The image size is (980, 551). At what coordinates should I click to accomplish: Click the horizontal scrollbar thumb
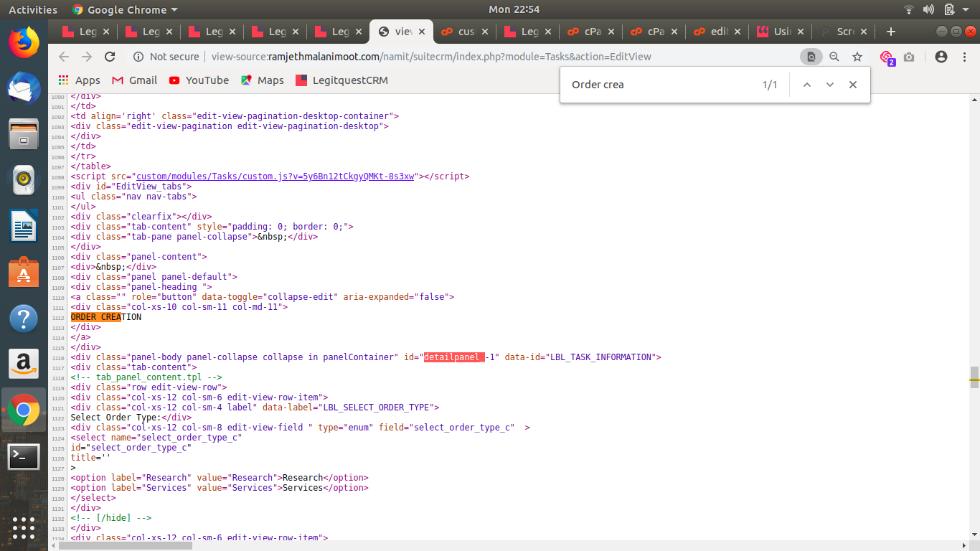[126, 545]
